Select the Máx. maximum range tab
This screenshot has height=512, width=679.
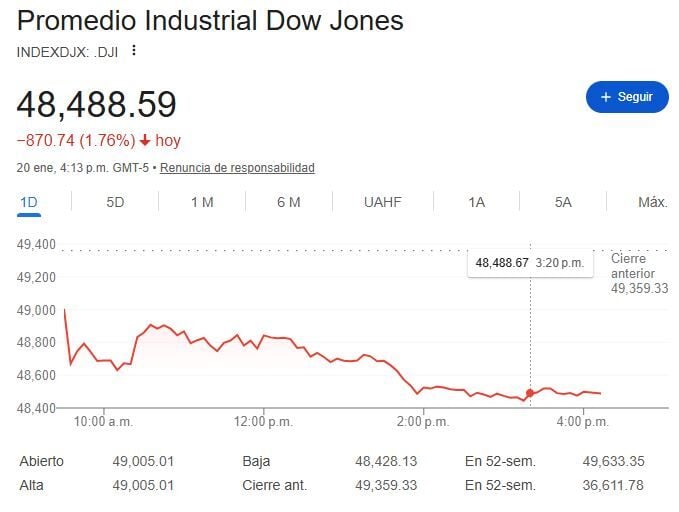click(652, 202)
